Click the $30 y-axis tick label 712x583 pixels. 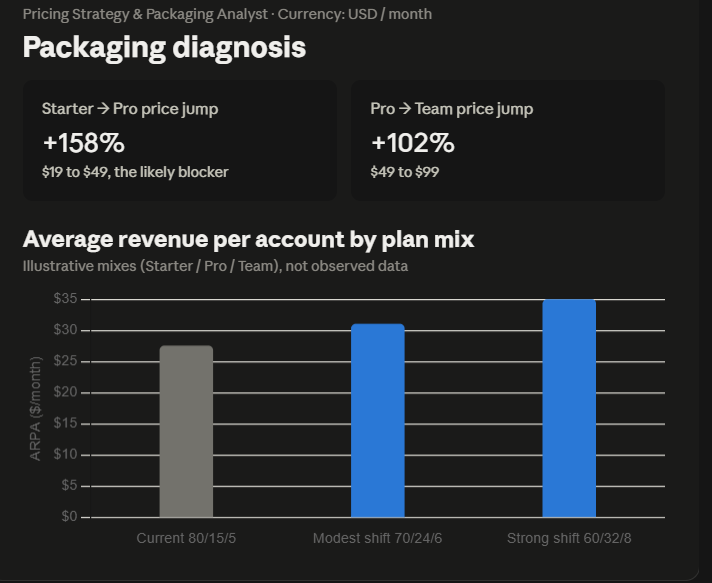click(x=65, y=330)
